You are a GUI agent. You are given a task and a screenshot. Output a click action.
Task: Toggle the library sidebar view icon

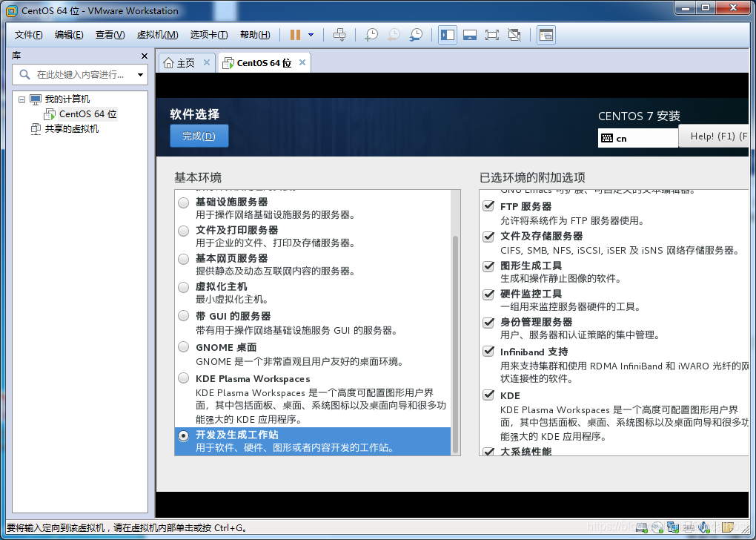448,35
